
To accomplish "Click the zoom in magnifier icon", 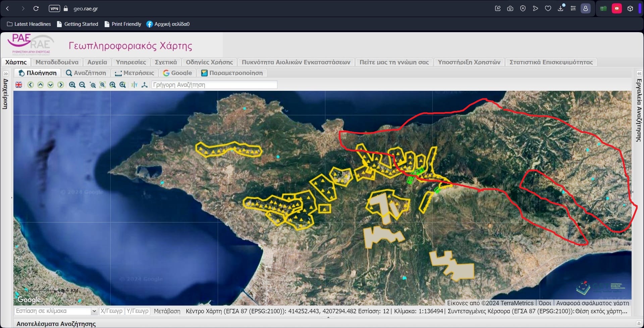I will 72,85.
